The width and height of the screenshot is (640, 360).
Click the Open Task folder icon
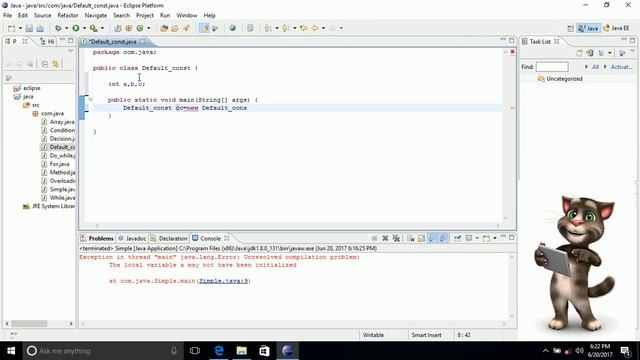pos(175,28)
